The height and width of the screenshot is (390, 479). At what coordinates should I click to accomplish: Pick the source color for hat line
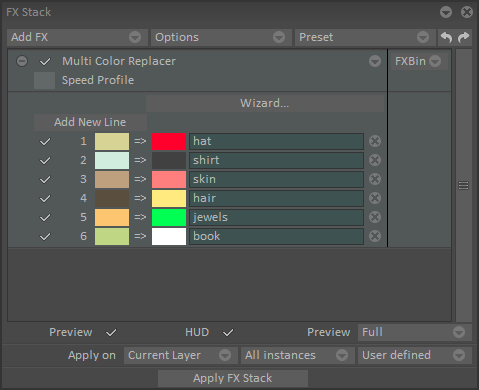(x=112, y=141)
